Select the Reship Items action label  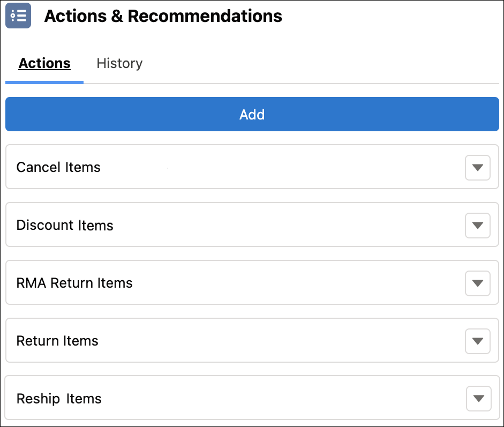click(x=59, y=399)
